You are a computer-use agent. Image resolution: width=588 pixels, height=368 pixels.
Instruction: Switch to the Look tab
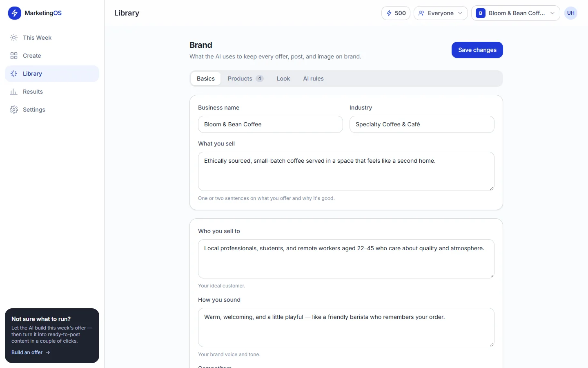(283, 79)
